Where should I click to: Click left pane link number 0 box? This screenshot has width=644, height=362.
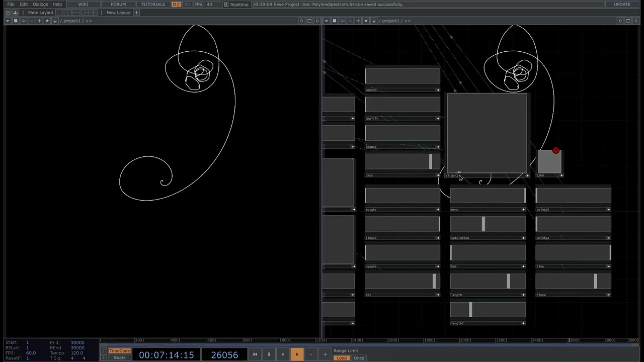301,21
